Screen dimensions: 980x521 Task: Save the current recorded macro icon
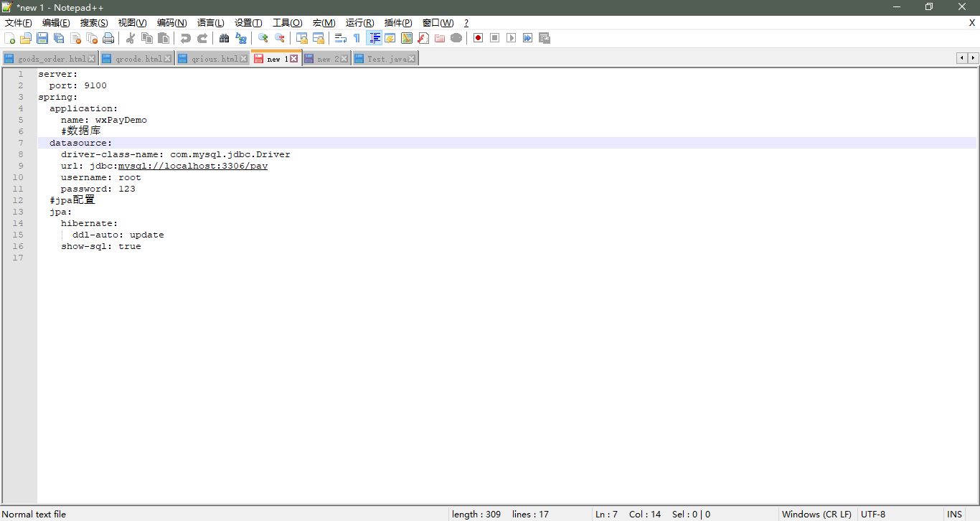545,38
